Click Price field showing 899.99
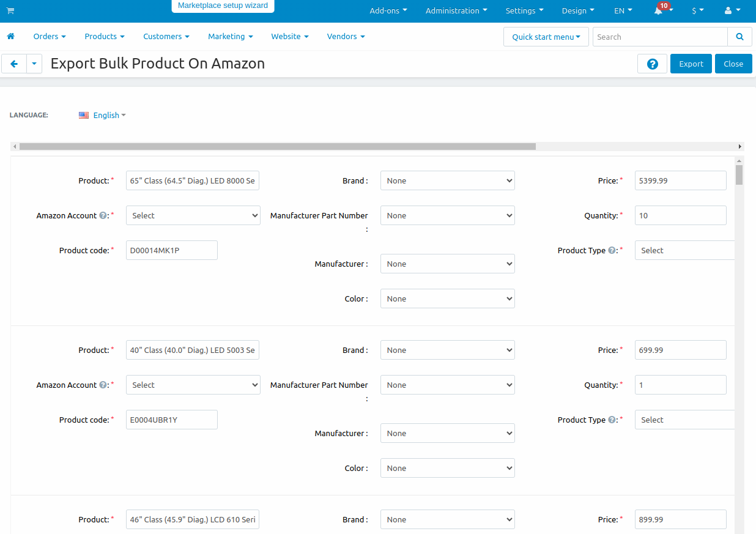756x534 pixels. (x=681, y=519)
